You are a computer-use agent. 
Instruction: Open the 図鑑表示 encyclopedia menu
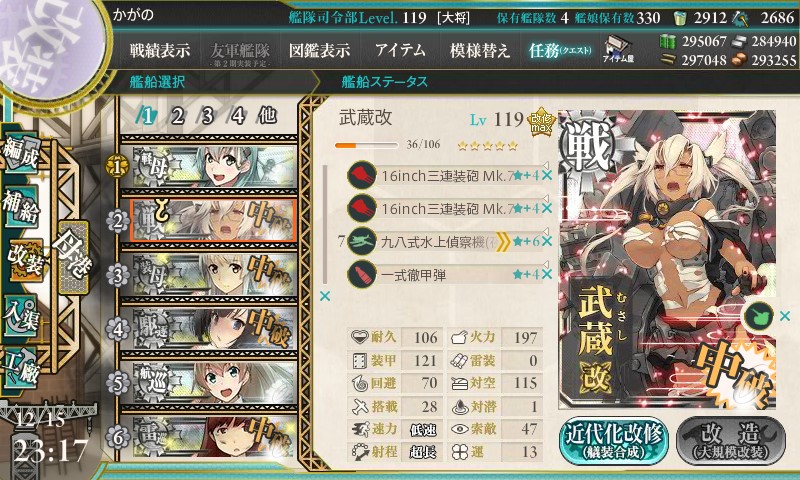click(320, 50)
